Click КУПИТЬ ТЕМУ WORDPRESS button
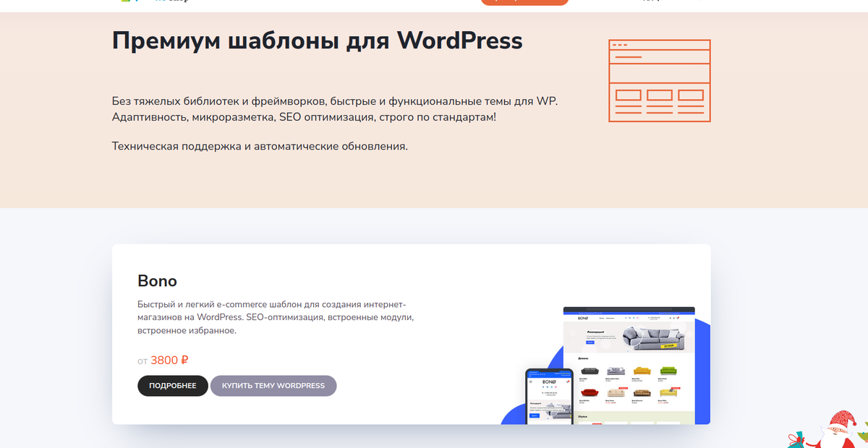The image size is (868, 448). 273,386
